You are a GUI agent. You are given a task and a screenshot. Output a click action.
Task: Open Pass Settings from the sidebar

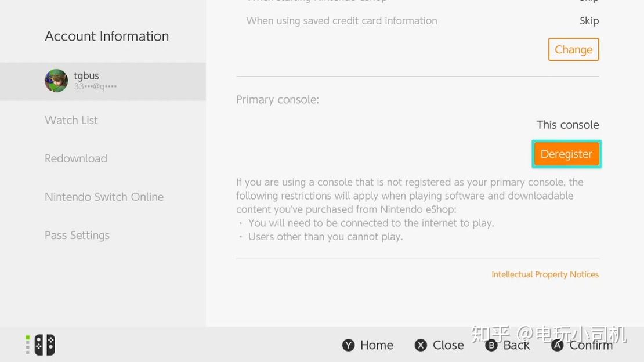click(77, 235)
